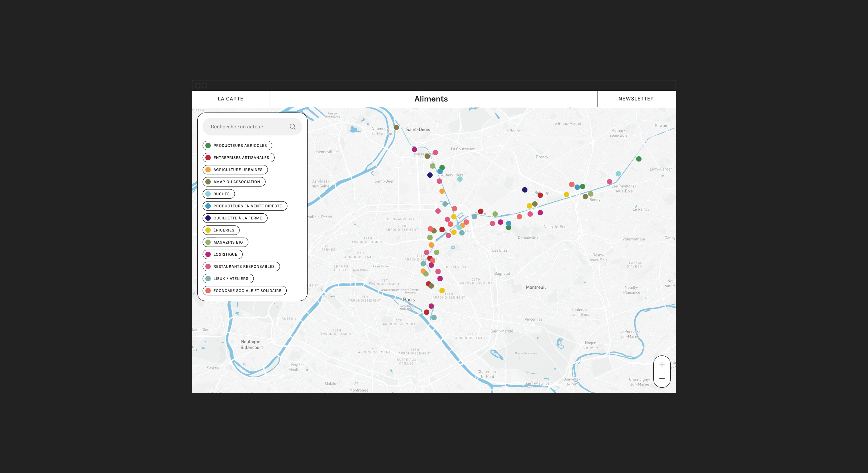
Task: Toggle the Magazins Bio filter
Action: [225, 242]
